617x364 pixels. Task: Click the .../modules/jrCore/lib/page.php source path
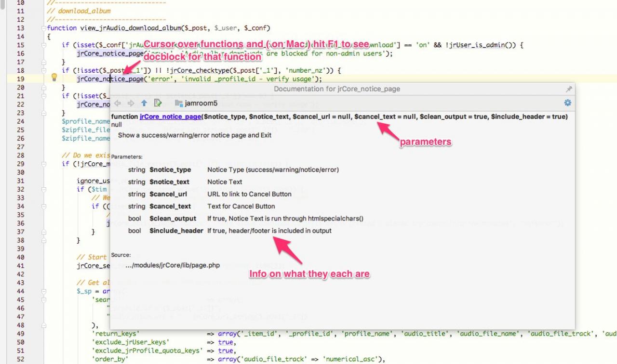(173, 265)
